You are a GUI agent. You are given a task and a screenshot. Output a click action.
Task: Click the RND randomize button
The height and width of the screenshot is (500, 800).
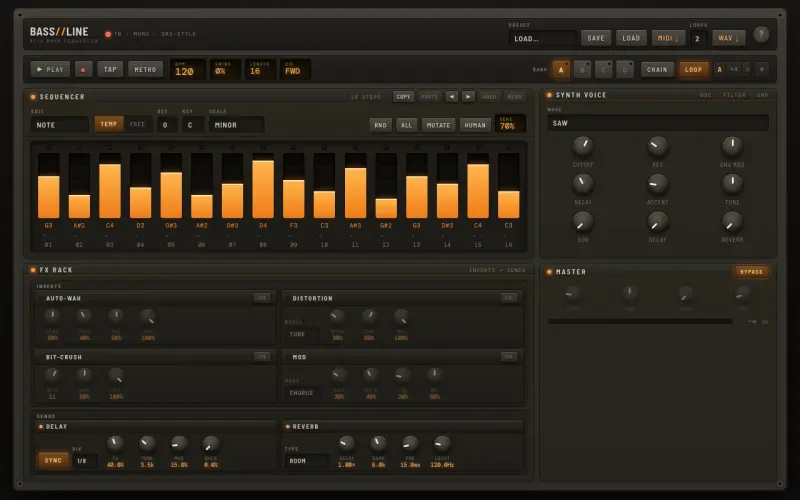380,125
